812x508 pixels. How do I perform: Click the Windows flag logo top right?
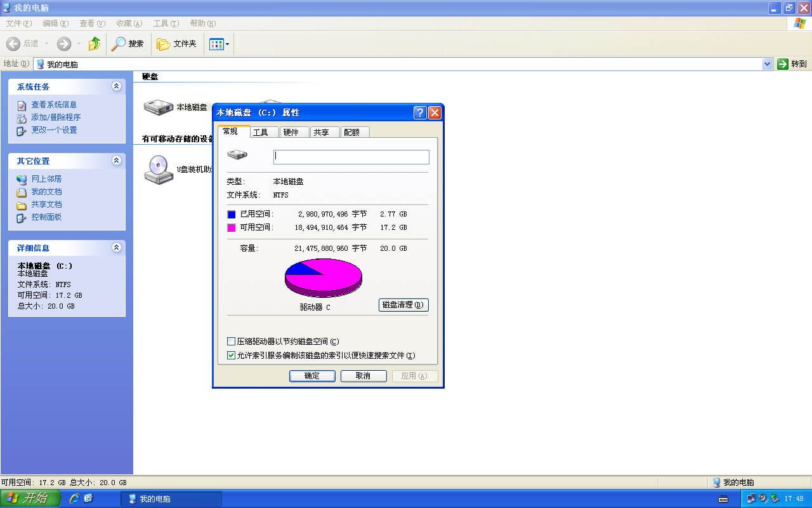800,23
